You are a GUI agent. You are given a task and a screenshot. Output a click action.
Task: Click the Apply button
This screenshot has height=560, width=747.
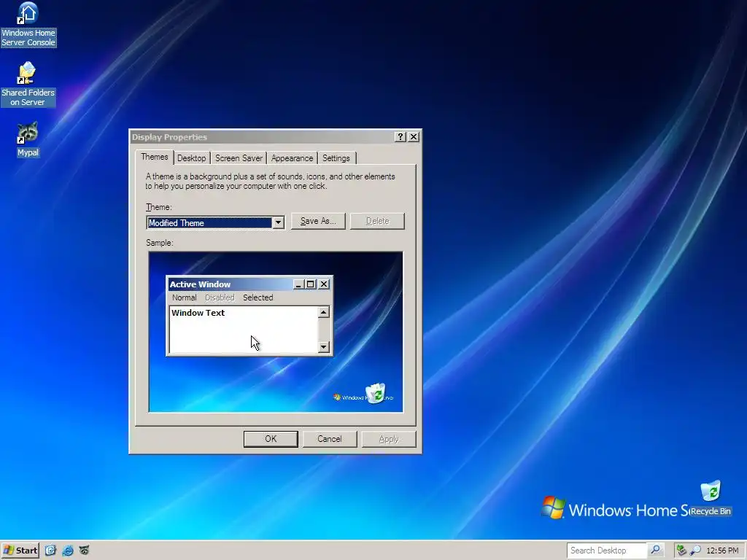(x=389, y=439)
